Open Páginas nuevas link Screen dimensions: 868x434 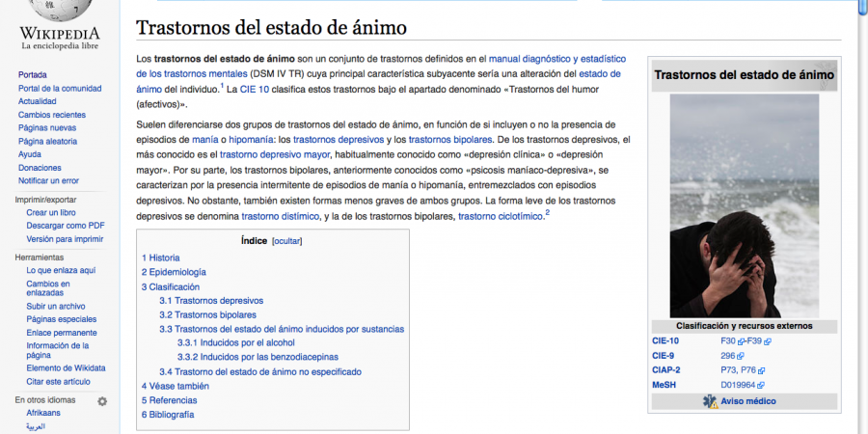(x=47, y=128)
